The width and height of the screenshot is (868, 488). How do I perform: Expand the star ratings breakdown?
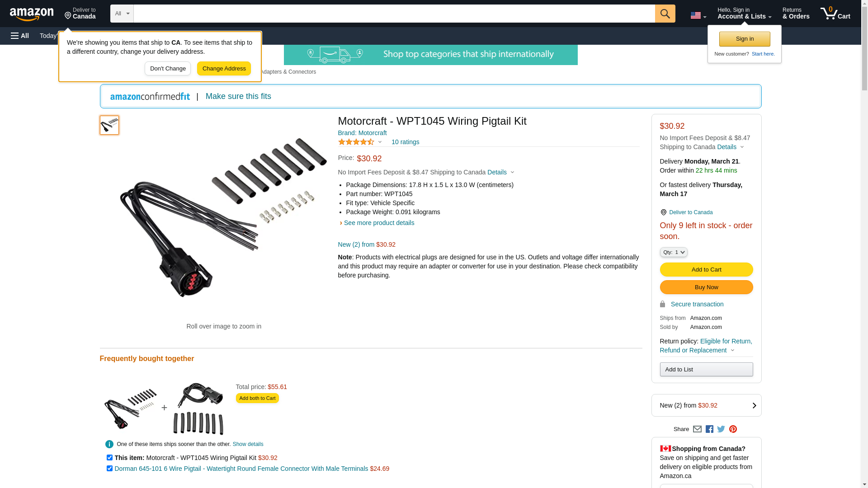coord(360,142)
